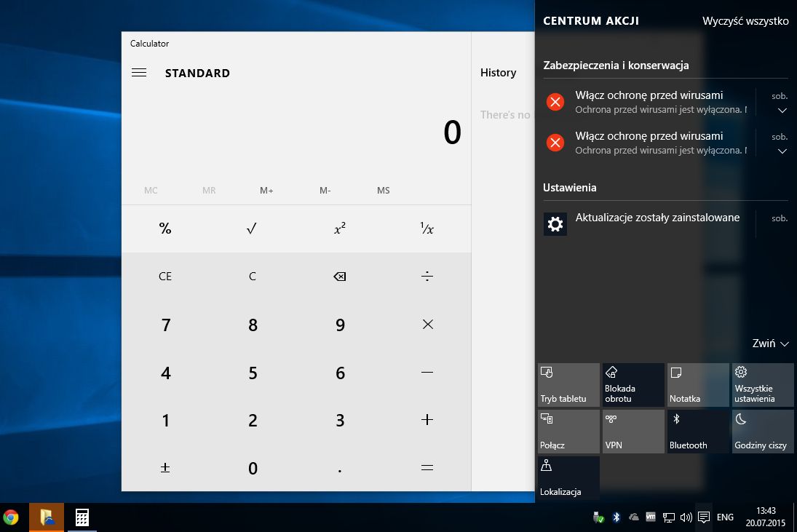797x532 pixels.
Task: Open the Notatka quick action tile
Action: click(698, 385)
